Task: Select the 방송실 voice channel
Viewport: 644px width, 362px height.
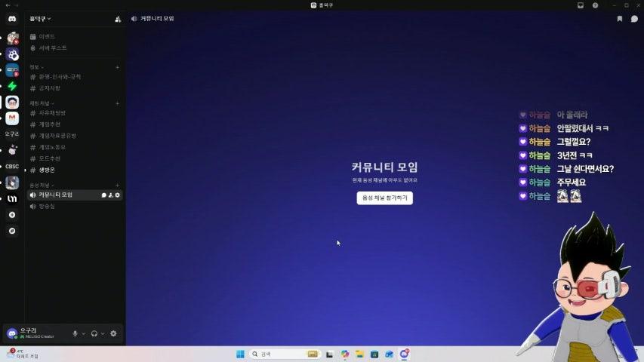Action: (x=75, y=207)
